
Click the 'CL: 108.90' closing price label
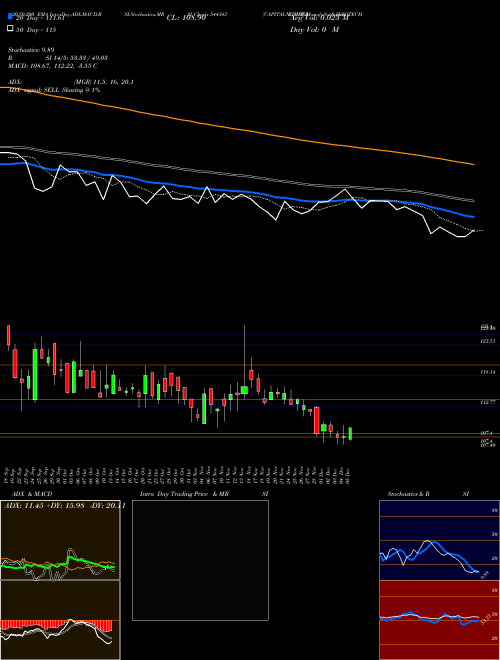[186, 18]
